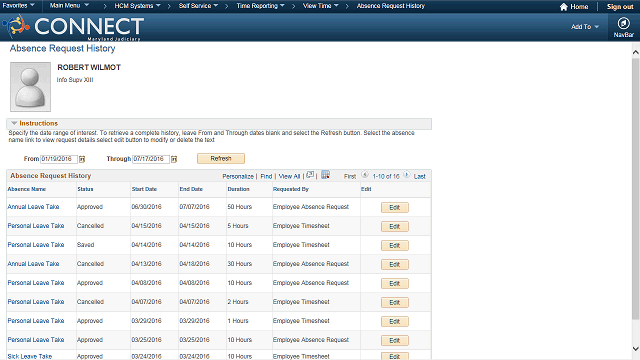Click the Through date field
640x360 pixels.
pyautogui.click(x=151, y=159)
